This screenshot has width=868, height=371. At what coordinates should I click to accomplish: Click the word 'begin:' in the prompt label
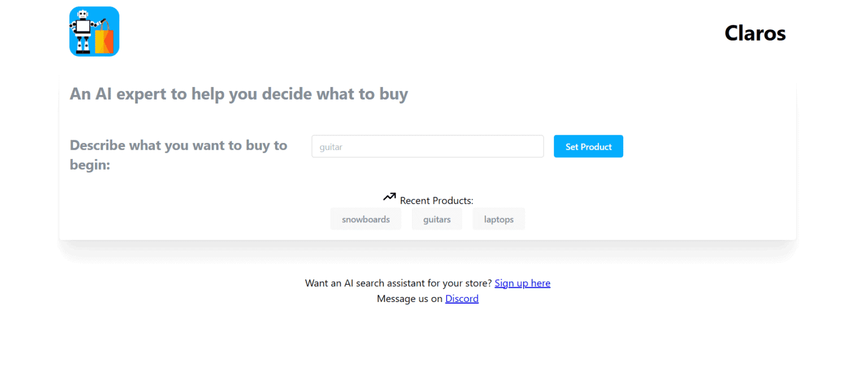[90, 165]
